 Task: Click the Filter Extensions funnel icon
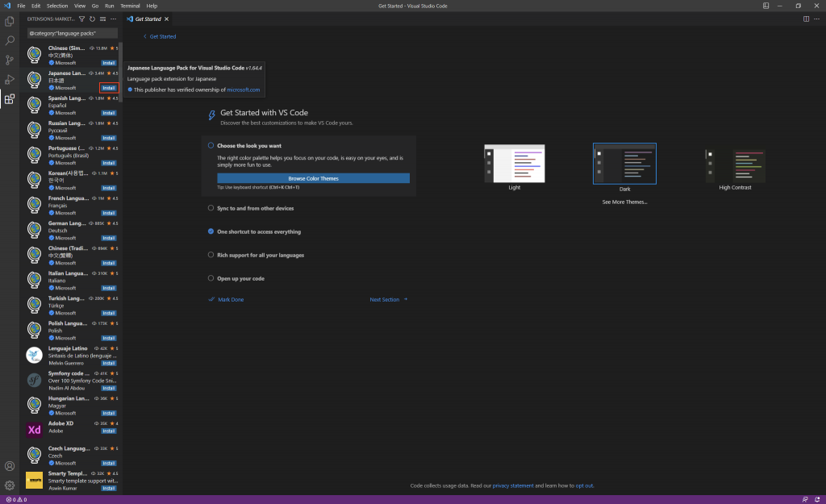81,19
